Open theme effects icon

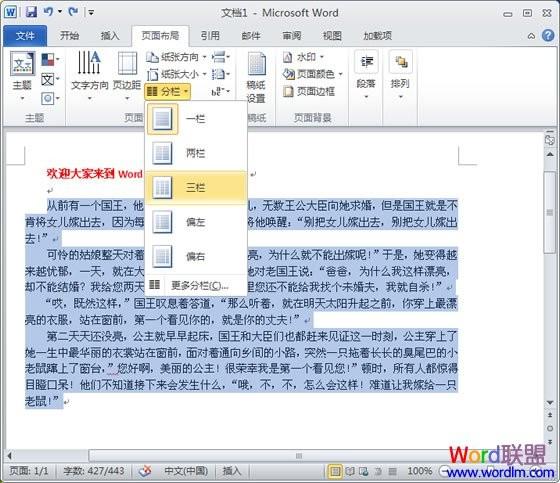click(50, 98)
